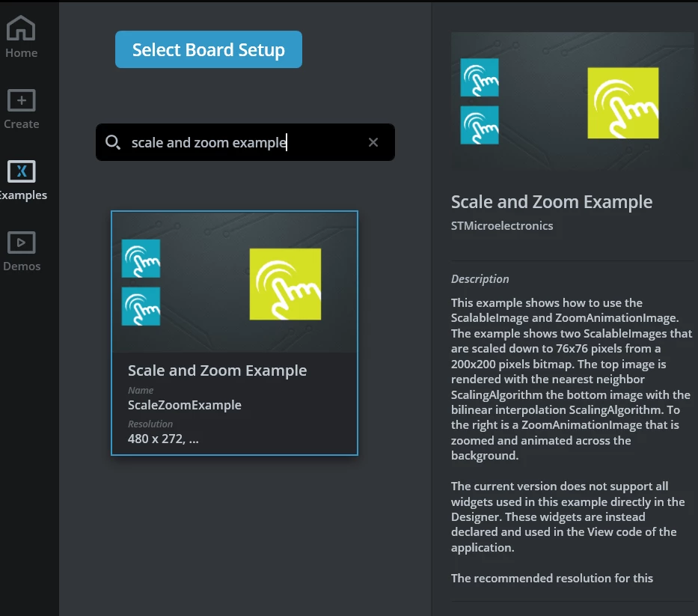The width and height of the screenshot is (698, 616).
Task: Select the Scale and Zoom Example card thumbnail
Action: 234,282
